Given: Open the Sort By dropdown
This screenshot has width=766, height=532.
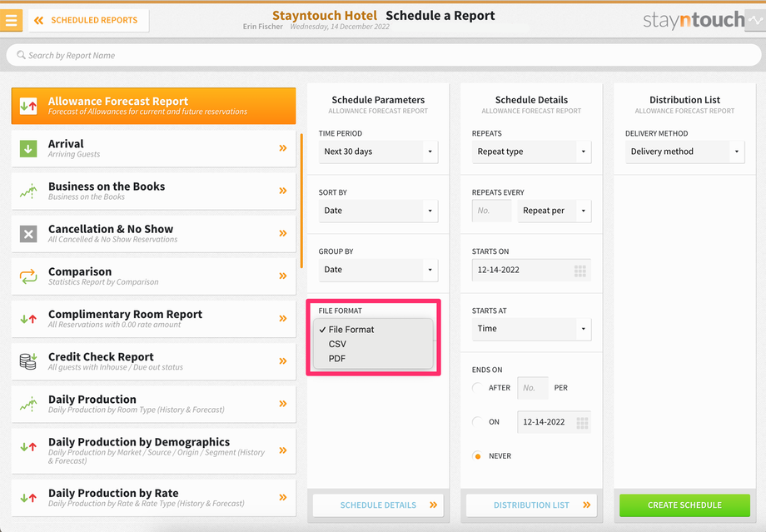Looking at the screenshot, I should [378, 211].
